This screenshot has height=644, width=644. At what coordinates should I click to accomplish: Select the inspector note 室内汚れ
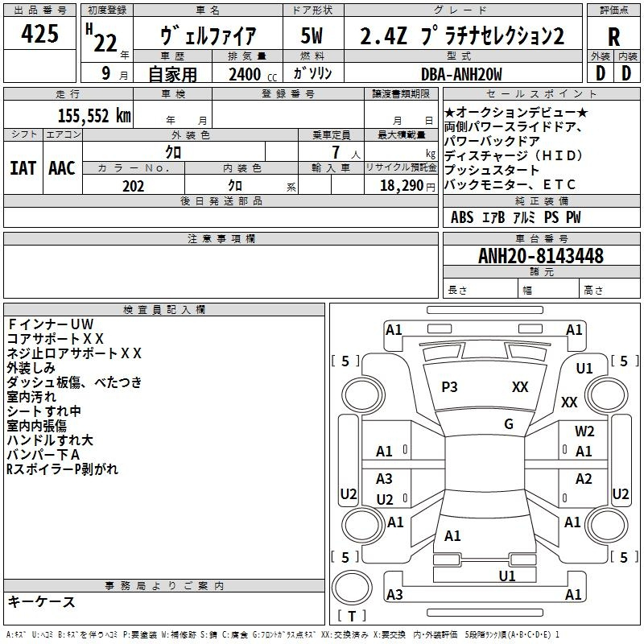(x=31, y=396)
